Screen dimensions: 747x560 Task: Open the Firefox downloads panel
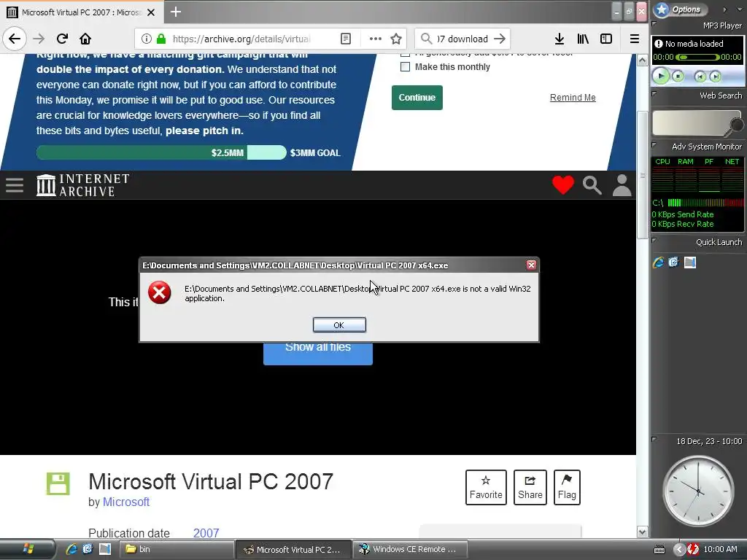pyautogui.click(x=560, y=39)
